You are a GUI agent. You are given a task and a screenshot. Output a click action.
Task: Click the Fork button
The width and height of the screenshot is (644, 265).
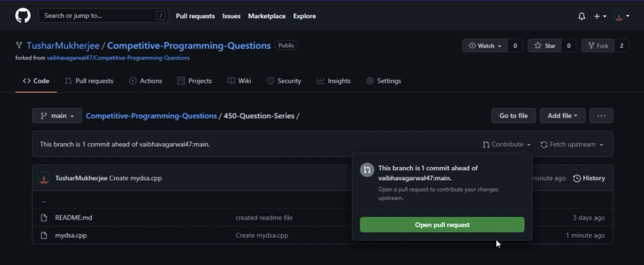(598, 46)
